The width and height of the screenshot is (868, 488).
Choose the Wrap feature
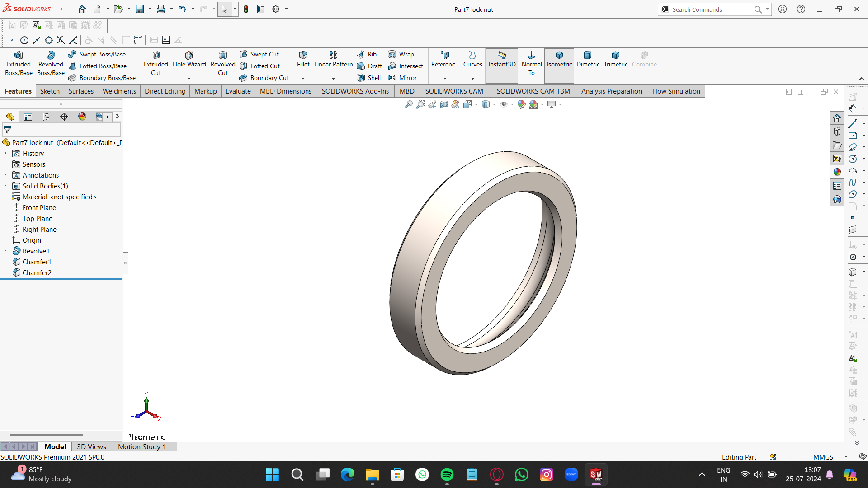point(401,54)
